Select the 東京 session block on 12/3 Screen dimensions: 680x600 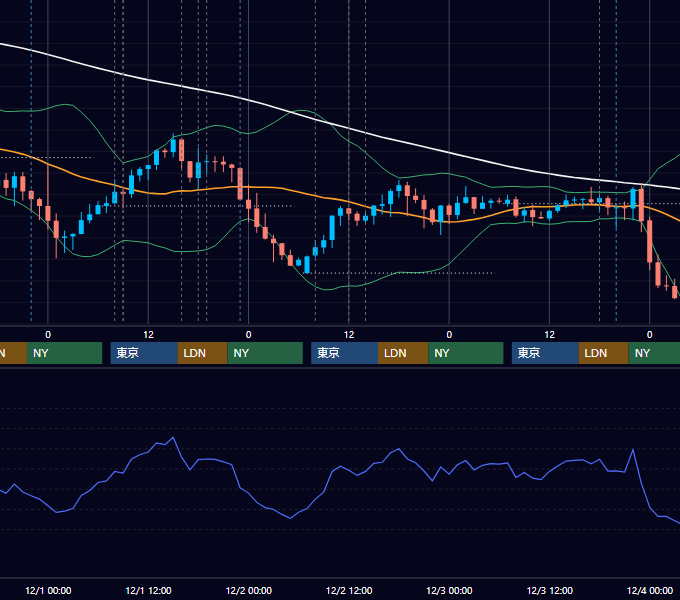(x=545, y=353)
